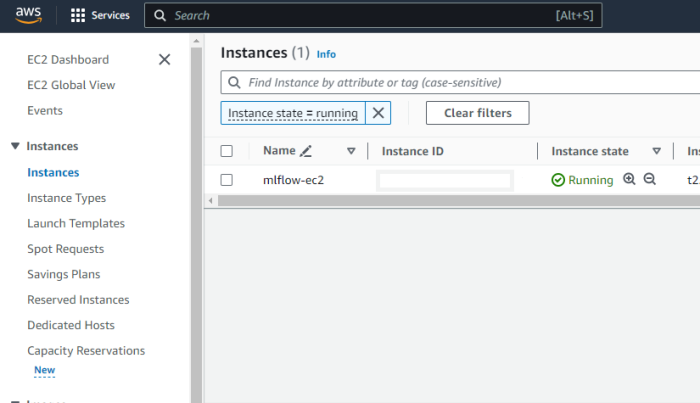Viewport: 700px width, 403px height.
Task: Click the green Running status icon
Action: click(558, 180)
